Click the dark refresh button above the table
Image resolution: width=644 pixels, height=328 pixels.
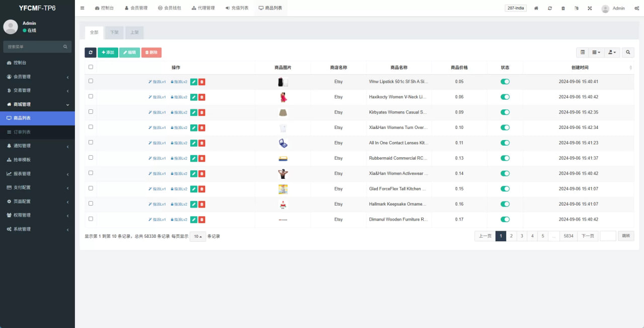point(91,52)
